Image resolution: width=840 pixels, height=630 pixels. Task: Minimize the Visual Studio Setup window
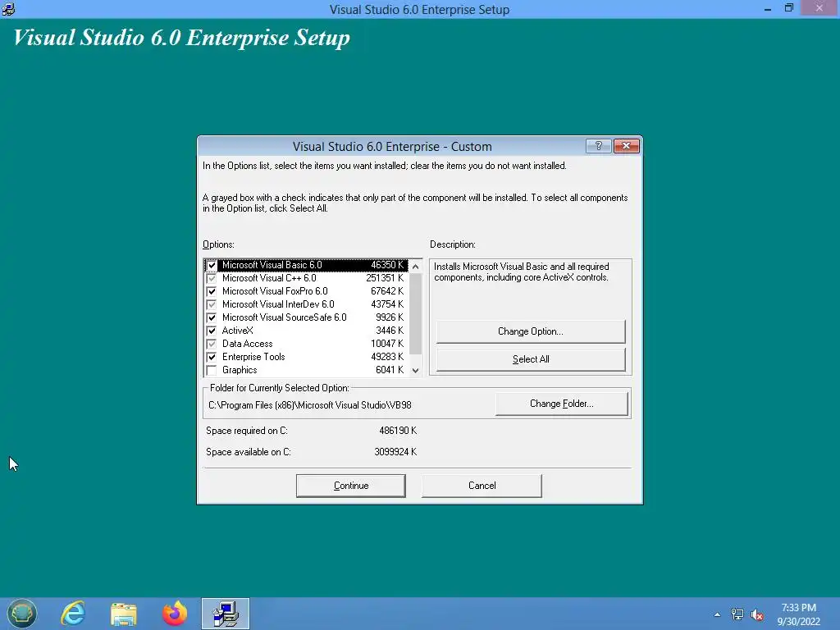pos(768,9)
